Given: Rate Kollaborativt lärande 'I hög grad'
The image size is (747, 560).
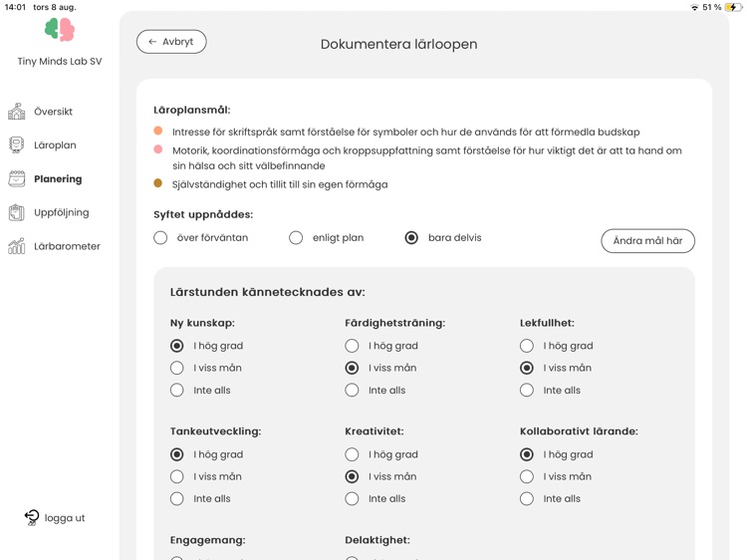Looking at the screenshot, I should pyautogui.click(x=527, y=454).
